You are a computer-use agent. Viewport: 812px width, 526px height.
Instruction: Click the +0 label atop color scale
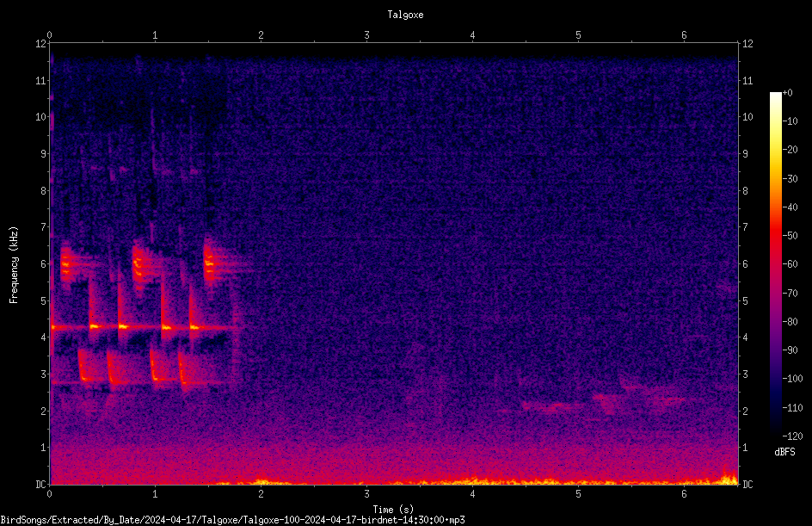click(x=787, y=93)
